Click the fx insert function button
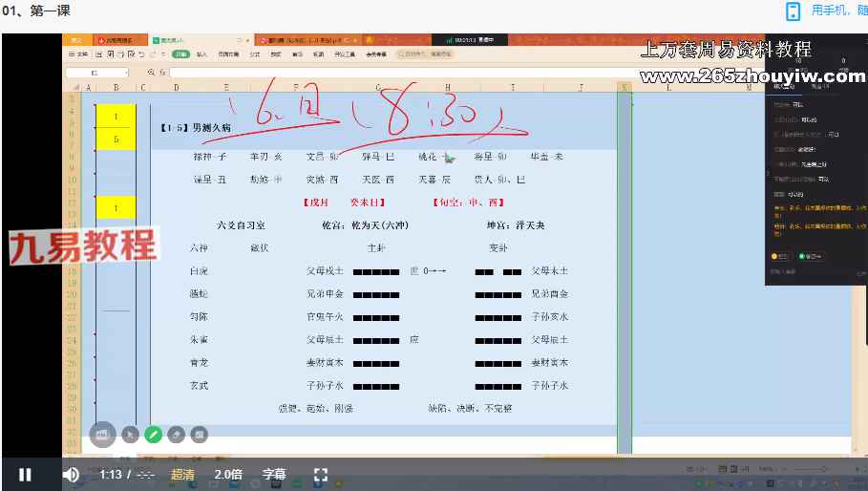Viewport: 868px width, 491px height. [x=162, y=73]
